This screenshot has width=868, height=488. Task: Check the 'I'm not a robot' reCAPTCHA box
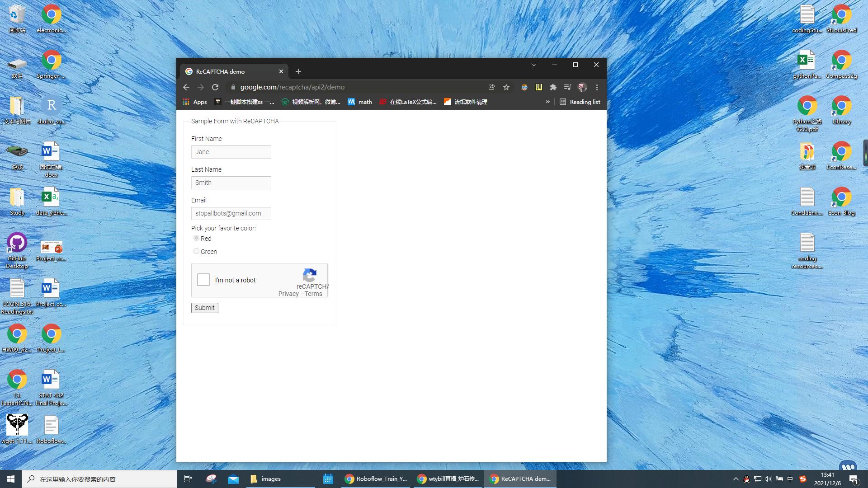click(x=203, y=280)
